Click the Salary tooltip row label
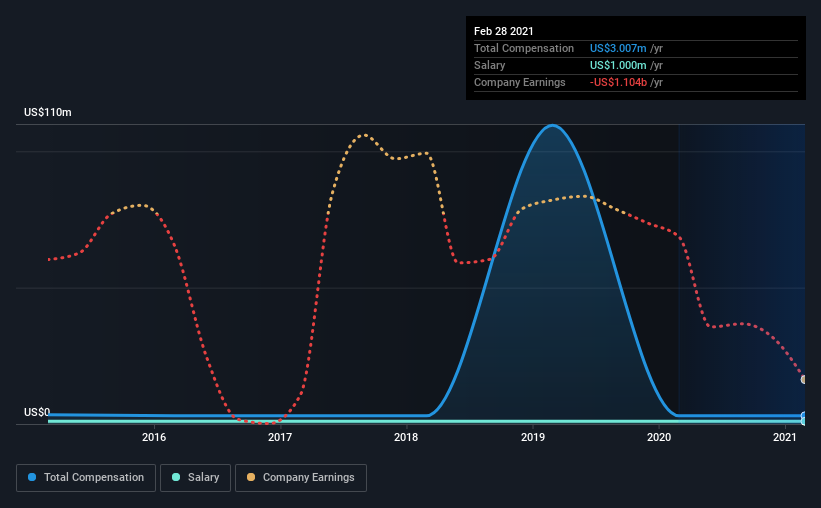821x508 pixels. coord(490,65)
